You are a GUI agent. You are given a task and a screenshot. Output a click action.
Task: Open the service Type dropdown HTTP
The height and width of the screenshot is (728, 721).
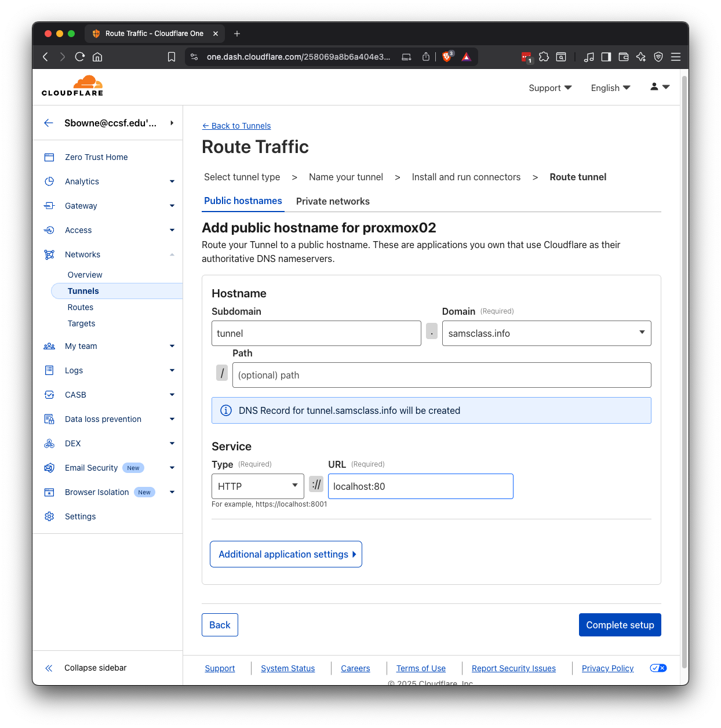[x=258, y=486]
